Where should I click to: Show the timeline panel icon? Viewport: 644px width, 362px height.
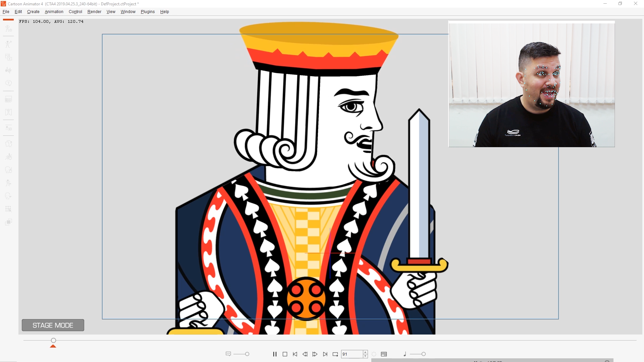click(x=384, y=354)
